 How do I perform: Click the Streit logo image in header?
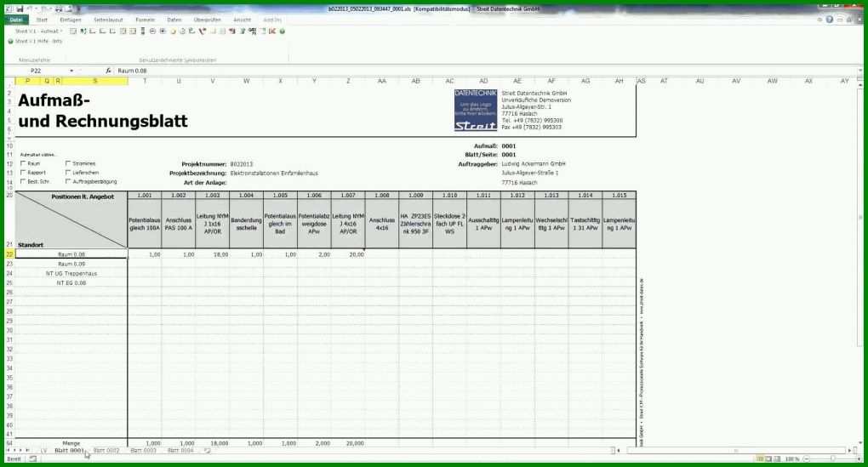(476, 110)
